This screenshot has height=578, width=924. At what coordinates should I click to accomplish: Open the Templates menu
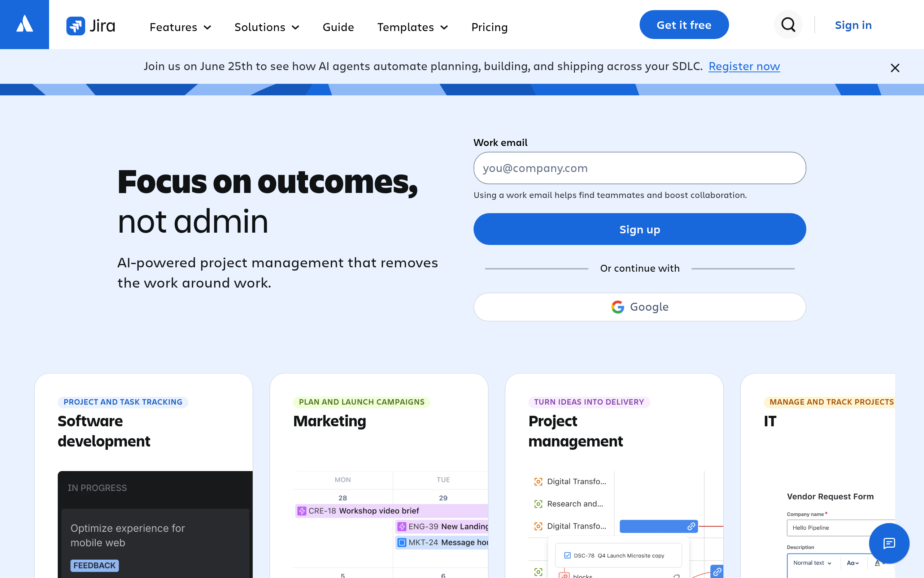(412, 27)
